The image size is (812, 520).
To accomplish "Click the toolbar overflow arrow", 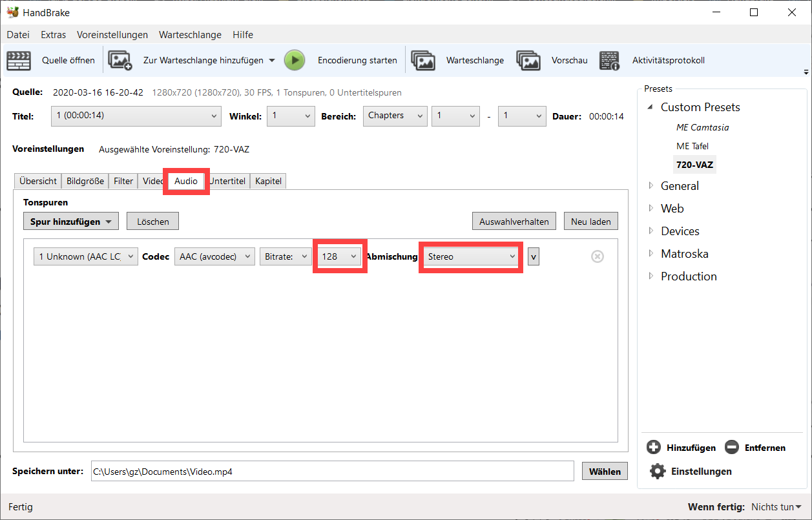I will [806, 72].
